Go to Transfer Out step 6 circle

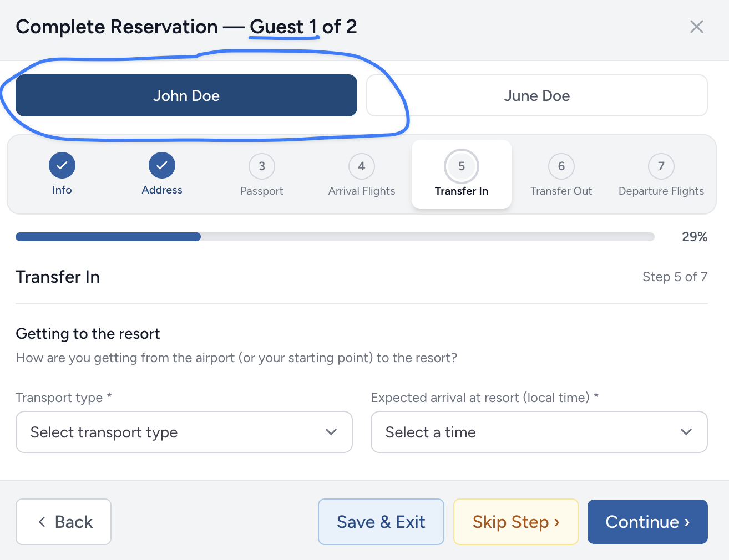point(561,166)
